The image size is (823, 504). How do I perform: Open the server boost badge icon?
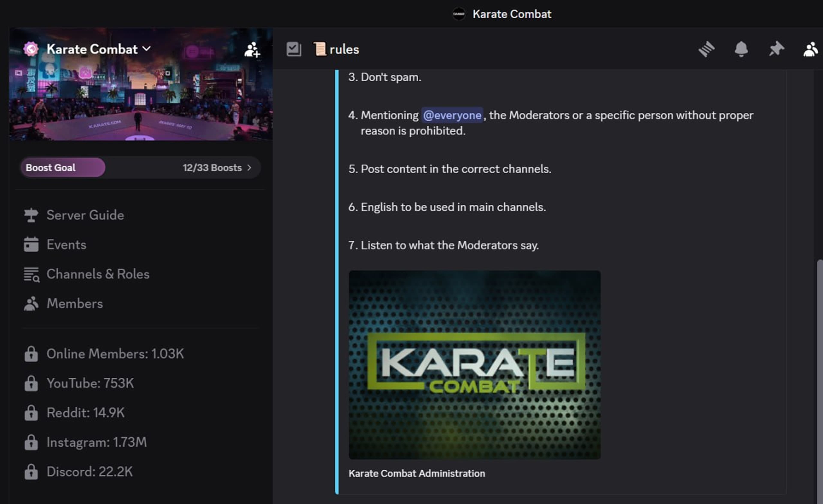(x=31, y=49)
